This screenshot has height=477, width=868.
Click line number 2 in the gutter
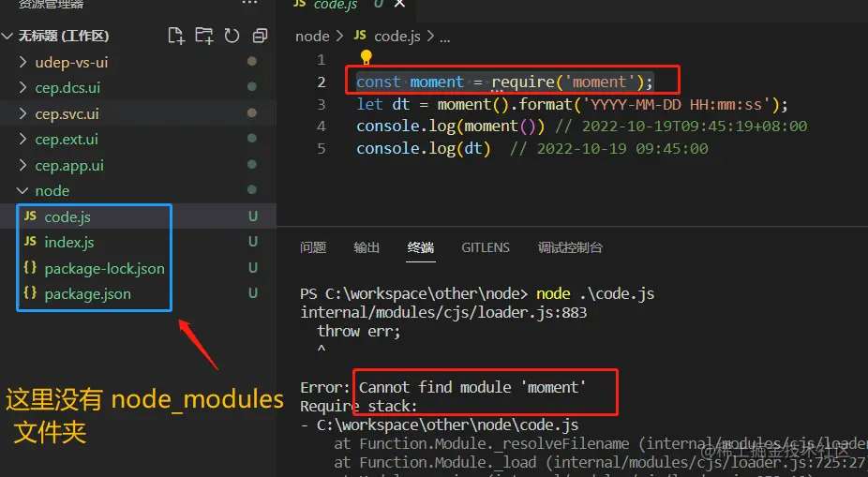[322, 82]
